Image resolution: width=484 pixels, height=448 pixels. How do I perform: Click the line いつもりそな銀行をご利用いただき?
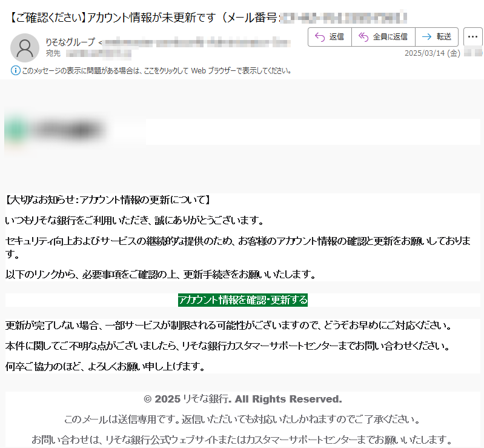coord(134,221)
